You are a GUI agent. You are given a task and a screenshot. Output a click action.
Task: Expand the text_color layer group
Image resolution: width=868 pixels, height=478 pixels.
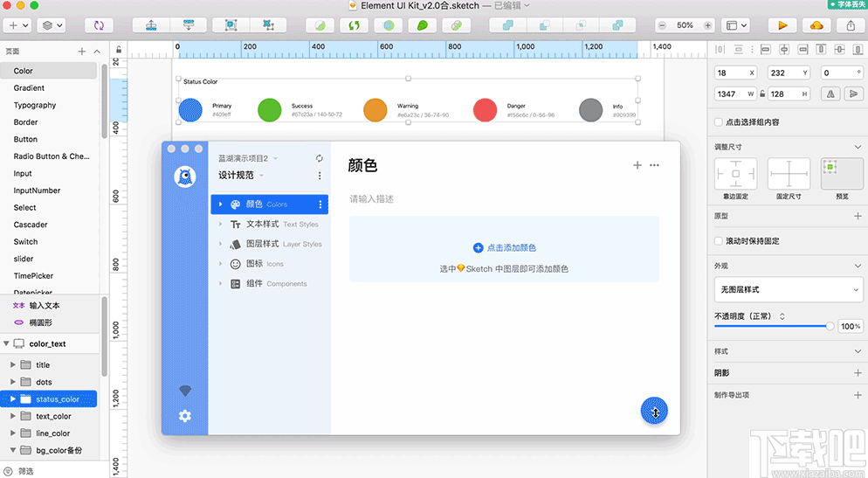click(x=13, y=417)
